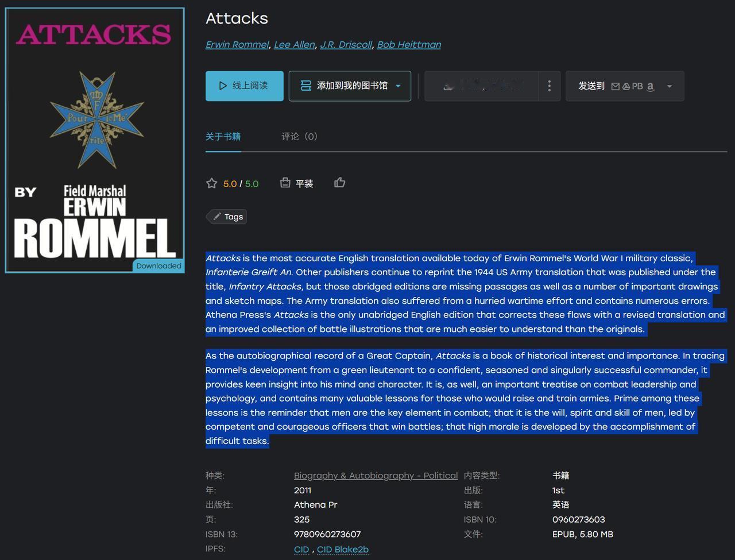Click the publisher value Athena Pr
This screenshot has height=560, width=735.
coord(316,505)
